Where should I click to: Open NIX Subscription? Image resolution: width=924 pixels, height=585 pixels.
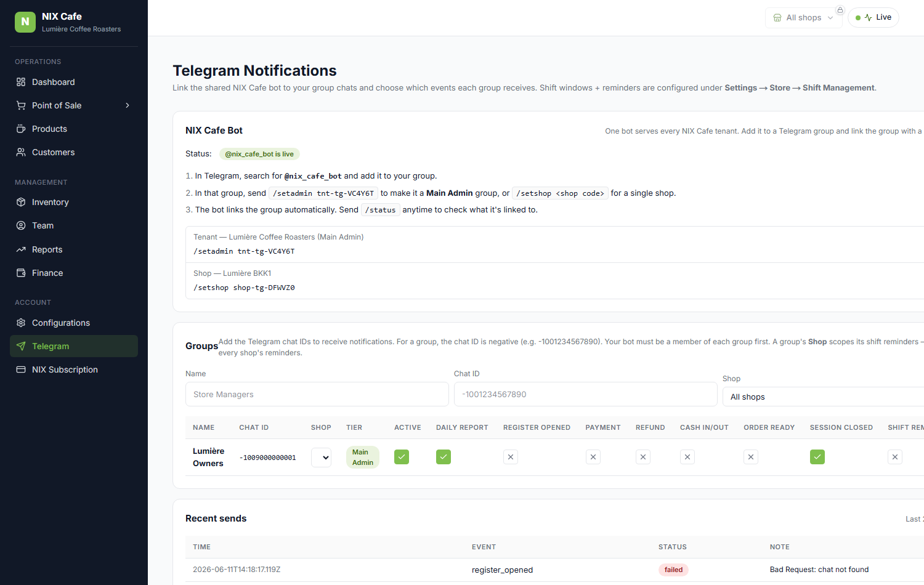74,369
